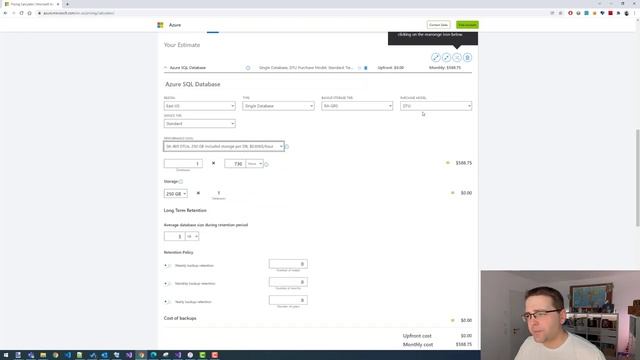Viewport: 640px width, 360px height.
Task: Click the info icon beside performance level dropdown
Action: pyautogui.click(x=287, y=147)
